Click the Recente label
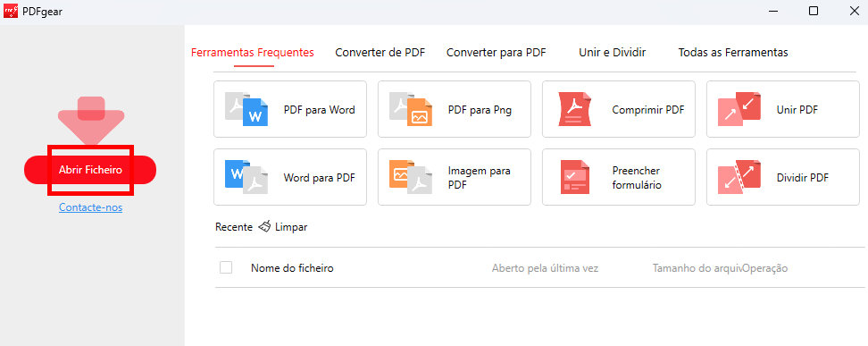 pyautogui.click(x=234, y=227)
